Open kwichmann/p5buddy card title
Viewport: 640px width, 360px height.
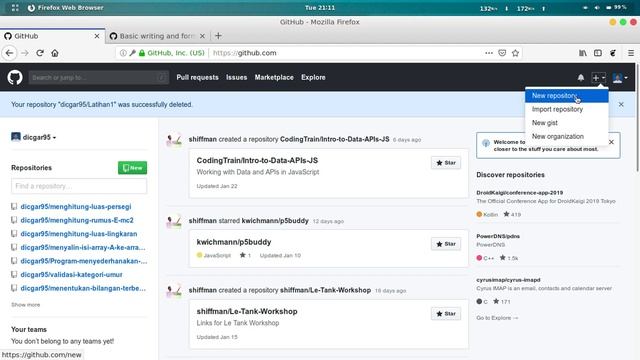click(234, 242)
